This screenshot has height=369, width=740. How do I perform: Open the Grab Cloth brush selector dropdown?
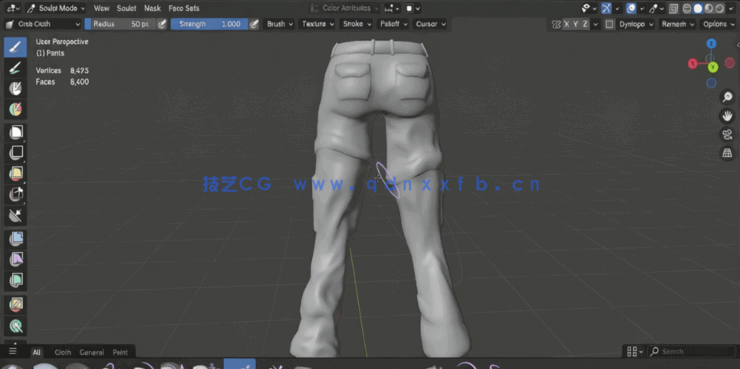point(43,24)
